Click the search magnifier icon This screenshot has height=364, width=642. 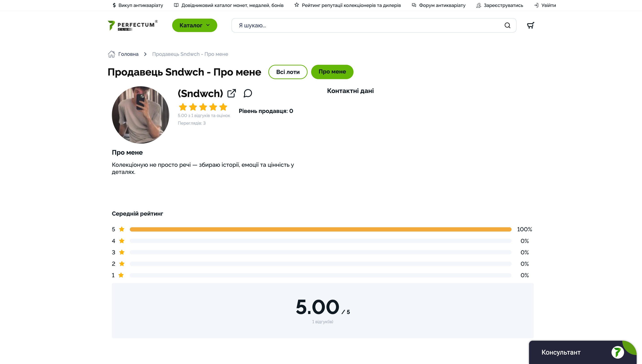(507, 25)
